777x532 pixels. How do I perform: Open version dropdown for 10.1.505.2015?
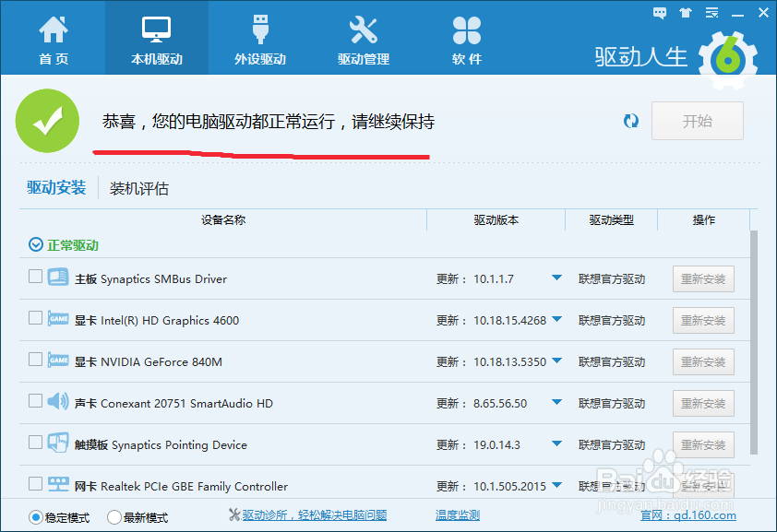(x=556, y=486)
